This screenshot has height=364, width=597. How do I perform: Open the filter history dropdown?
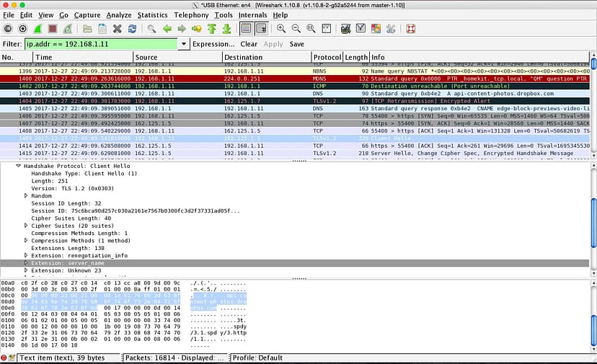click(184, 44)
